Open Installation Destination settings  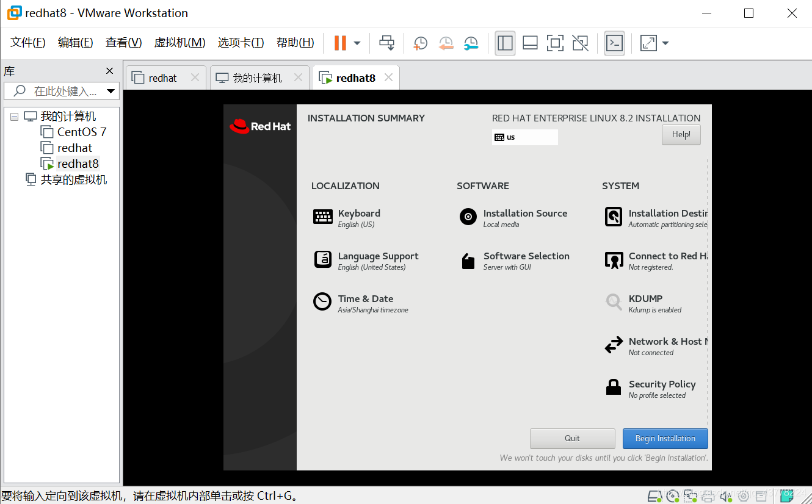[x=656, y=218]
